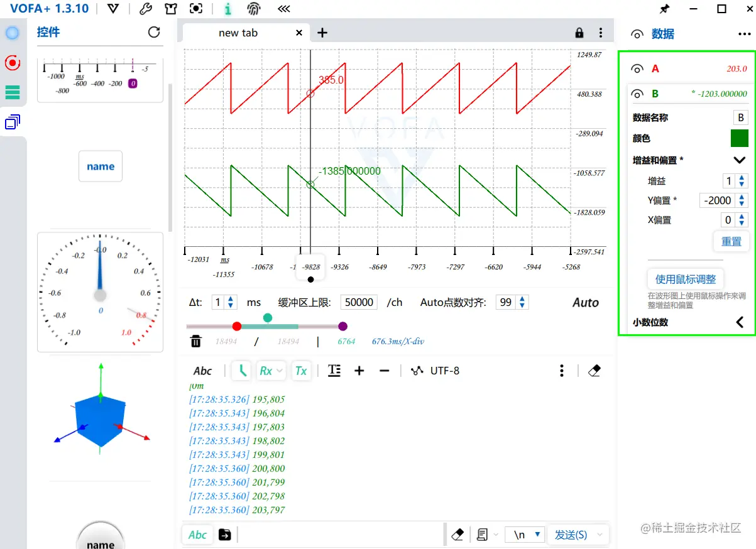This screenshot has height=549, width=756.
Task: Open the wrench tools icon
Action: (145, 9)
